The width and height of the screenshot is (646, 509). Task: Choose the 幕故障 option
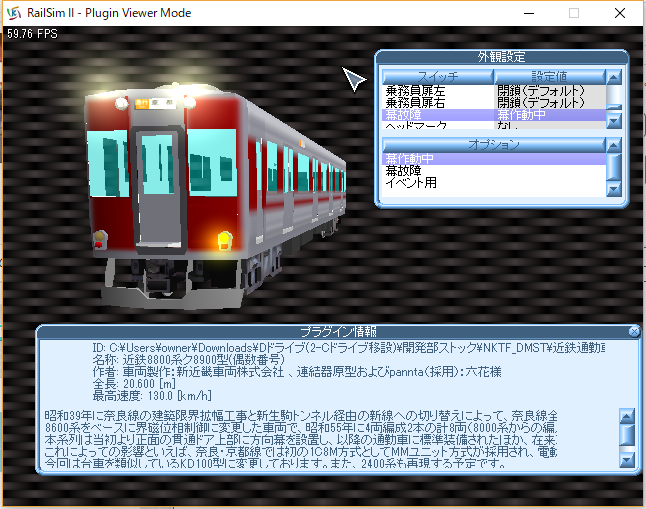(494, 171)
